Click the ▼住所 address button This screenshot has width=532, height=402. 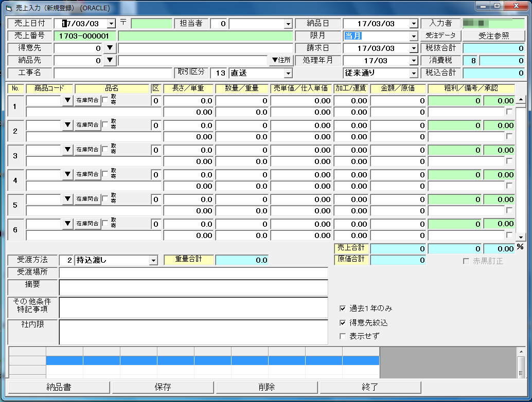[x=281, y=60]
